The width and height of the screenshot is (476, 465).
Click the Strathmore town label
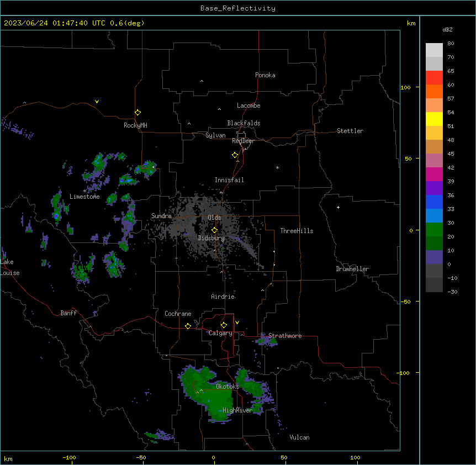(x=285, y=336)
